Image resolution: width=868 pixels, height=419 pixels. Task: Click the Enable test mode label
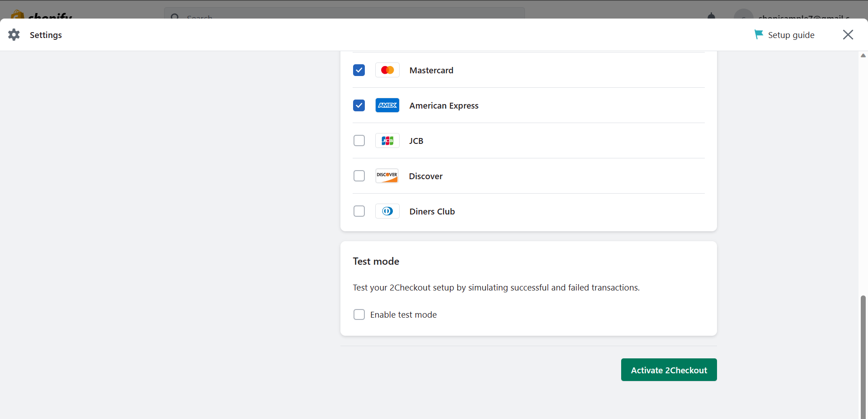[x=403, y=314]
